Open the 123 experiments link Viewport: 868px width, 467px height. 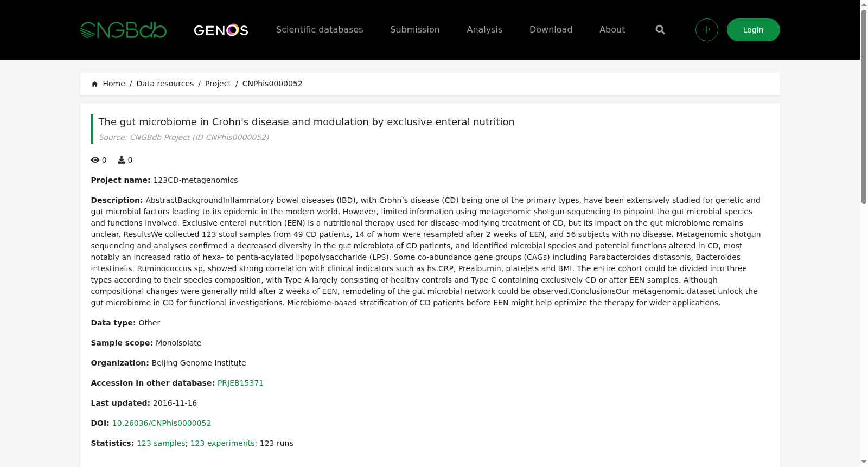[x=222, y=443]
